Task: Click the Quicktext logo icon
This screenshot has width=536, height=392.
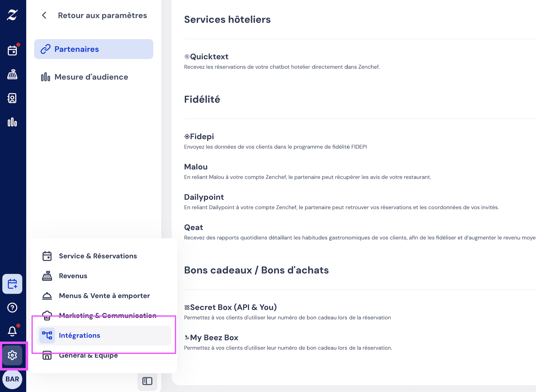Action: (x=187, y=57)
